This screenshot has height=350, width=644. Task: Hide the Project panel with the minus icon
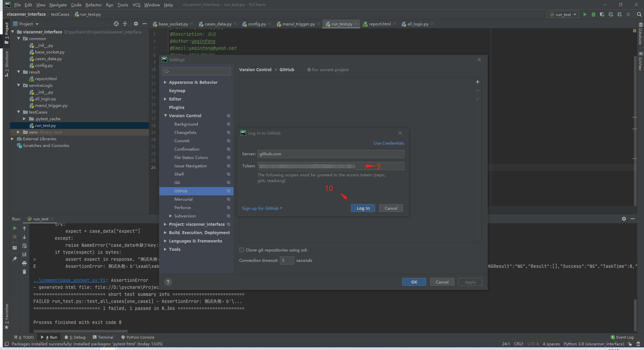[x=145, y=24]
